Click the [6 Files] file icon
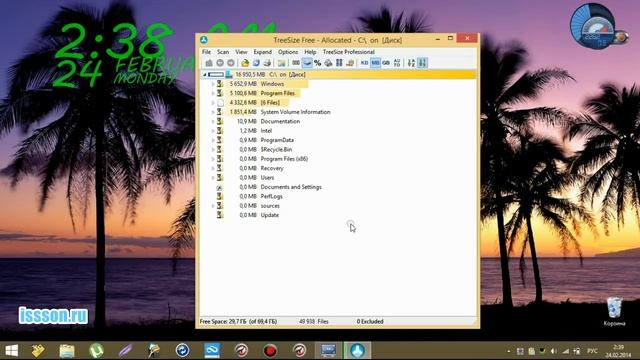This screenshot has height=360, width=640. pyautogui.click(x=220, y=103)
